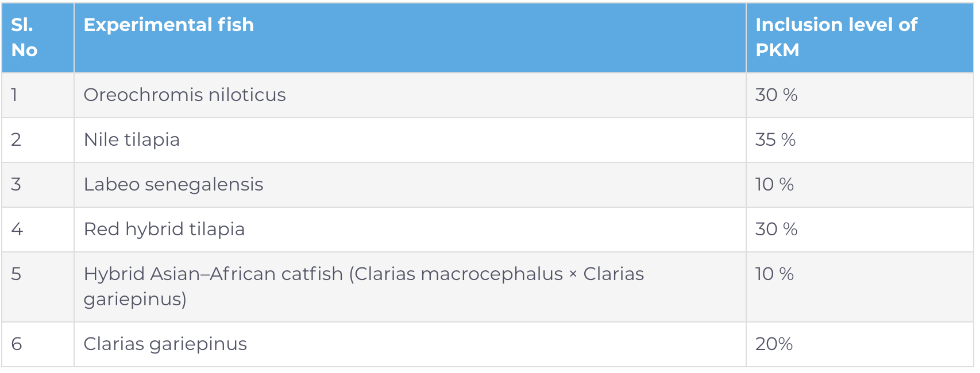Select the 'Clarias gariepinus' cell in row 6

coord(165,344)
